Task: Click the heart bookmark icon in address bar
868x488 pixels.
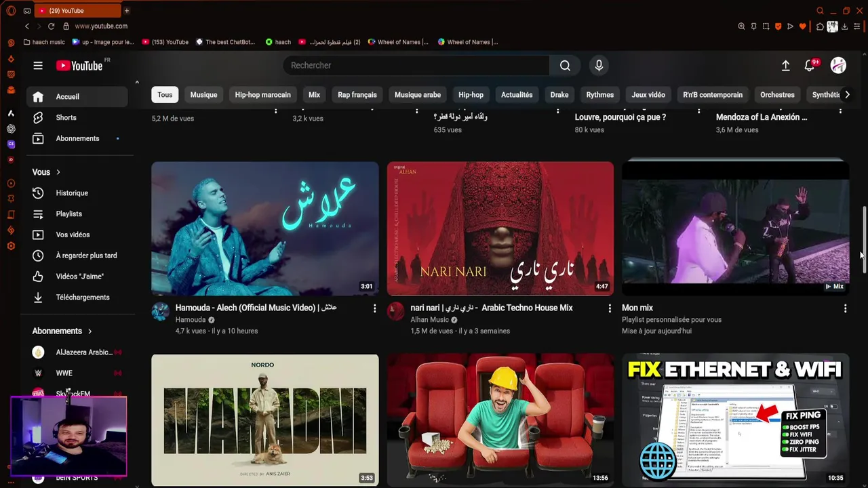Action: (x=802, y=26)
